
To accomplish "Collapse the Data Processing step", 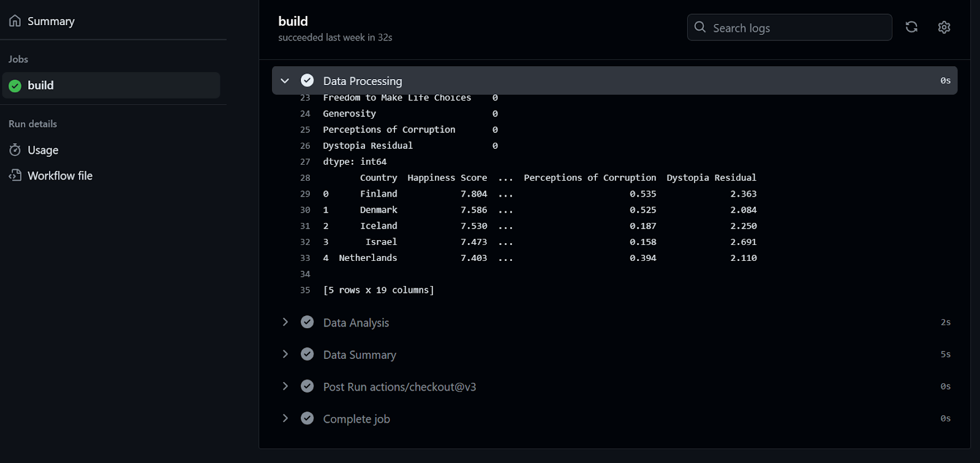I will point(285,81).
